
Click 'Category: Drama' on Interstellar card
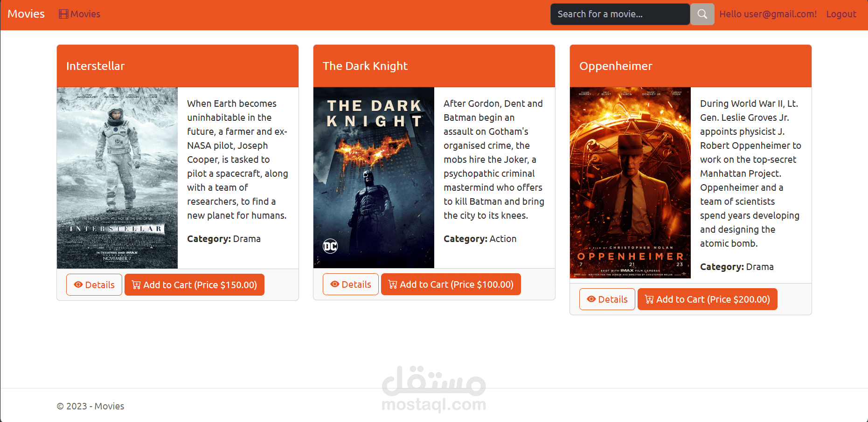click(224, 239)
